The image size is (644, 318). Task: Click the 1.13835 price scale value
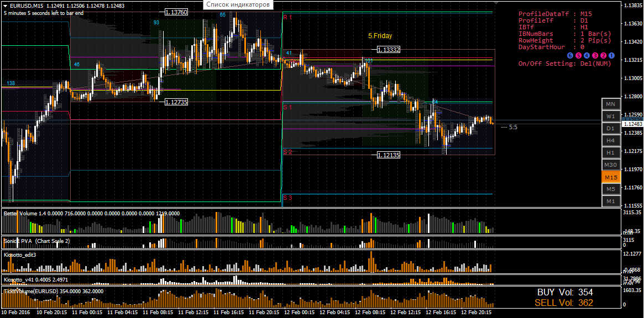coord(632,6)
